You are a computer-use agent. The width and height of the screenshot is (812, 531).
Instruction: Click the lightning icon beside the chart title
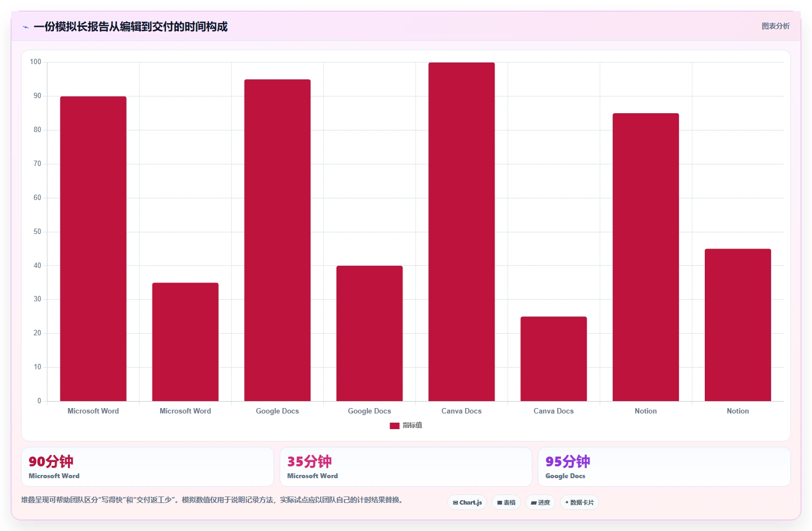pos(25,27)
